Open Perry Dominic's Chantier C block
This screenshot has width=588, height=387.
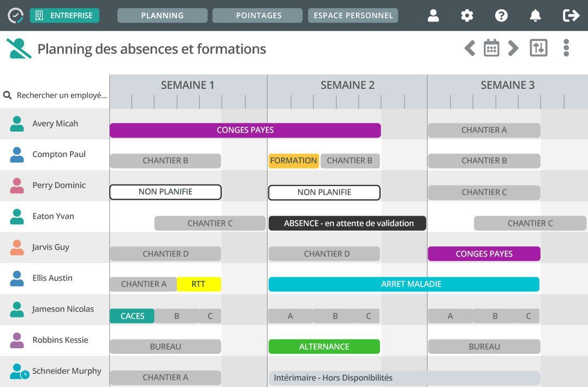click(x=484, y=192)
